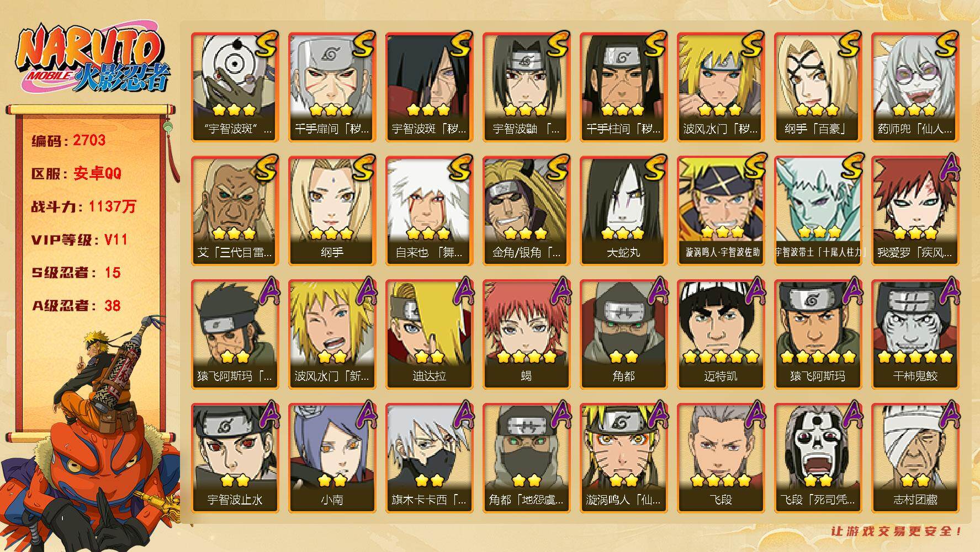
Task: Open the 大蛇丸 S-rank ninja card
Action: click(x=623, y=211)
